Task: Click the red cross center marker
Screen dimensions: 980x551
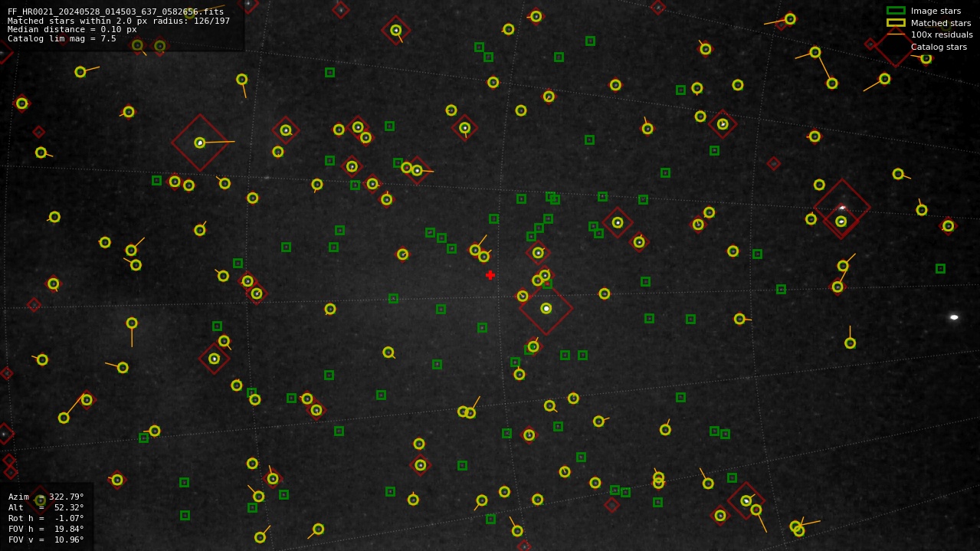Action: 490,275
